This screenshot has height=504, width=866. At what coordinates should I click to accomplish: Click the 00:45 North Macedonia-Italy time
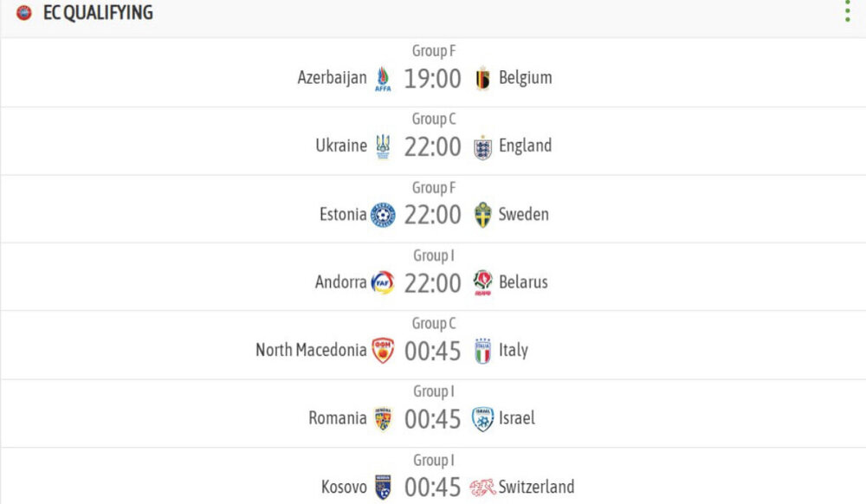(432, 351)
